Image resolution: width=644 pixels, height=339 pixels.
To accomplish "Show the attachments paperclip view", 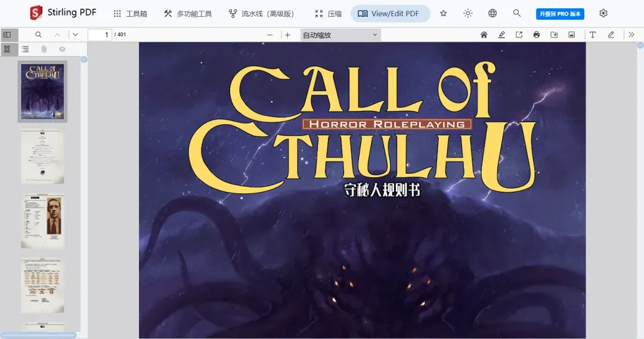I will pyautogui.click(x=44, y=50).
